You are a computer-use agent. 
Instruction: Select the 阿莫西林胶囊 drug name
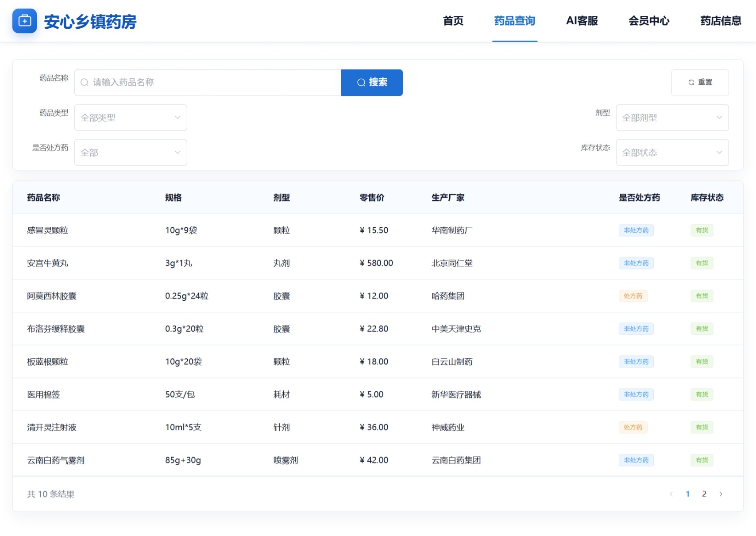tap(52, 296)
